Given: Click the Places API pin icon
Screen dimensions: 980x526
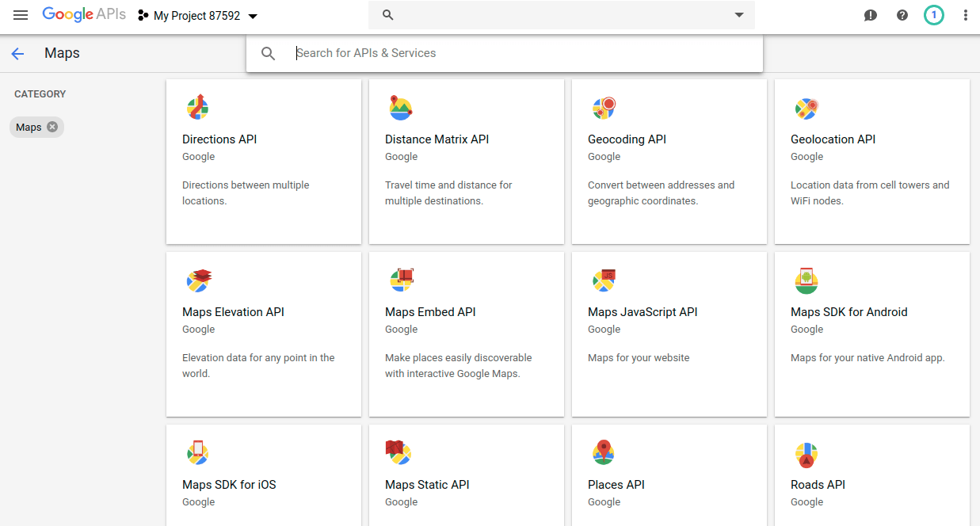Looking at the screenshot, I should [x=603, y=452].
